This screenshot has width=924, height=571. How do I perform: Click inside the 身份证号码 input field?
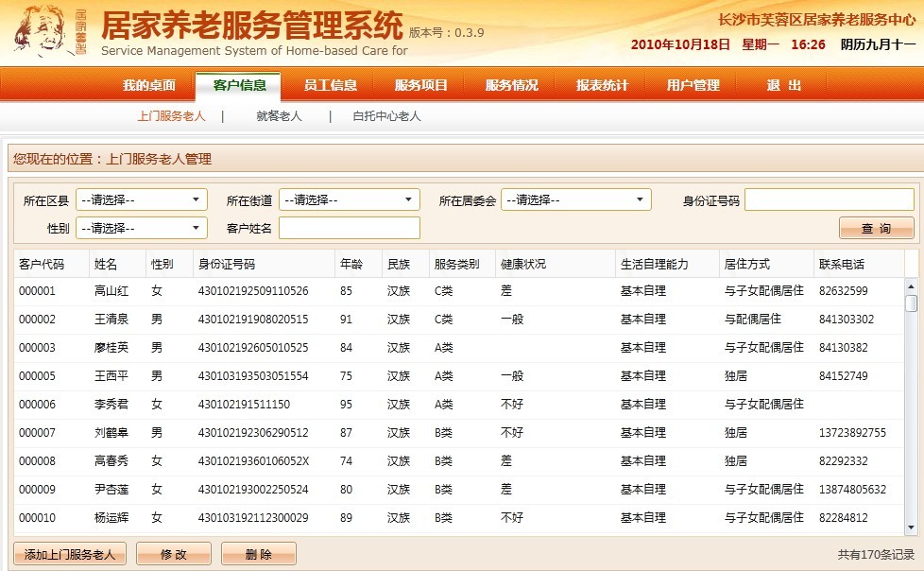coord(829,199)
